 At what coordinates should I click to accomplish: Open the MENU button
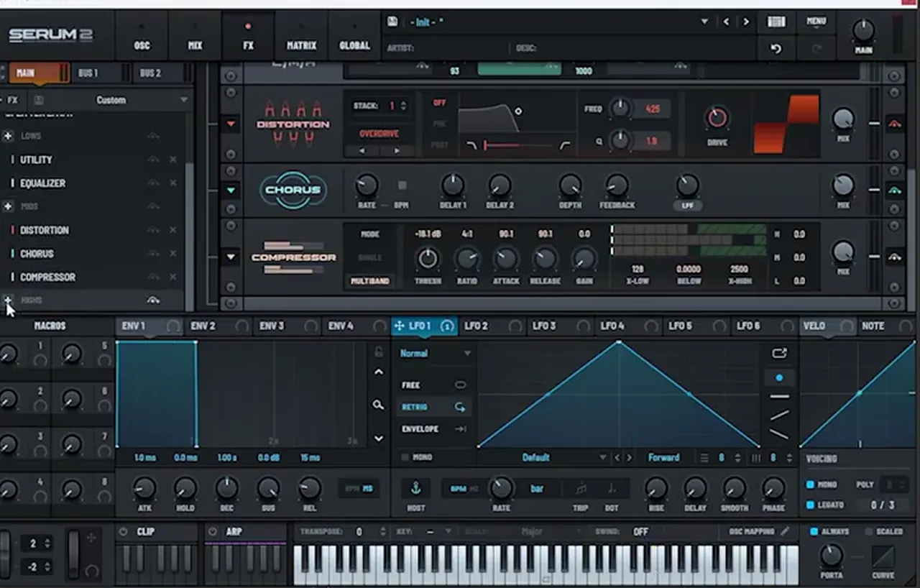click(x=816, y=22)
